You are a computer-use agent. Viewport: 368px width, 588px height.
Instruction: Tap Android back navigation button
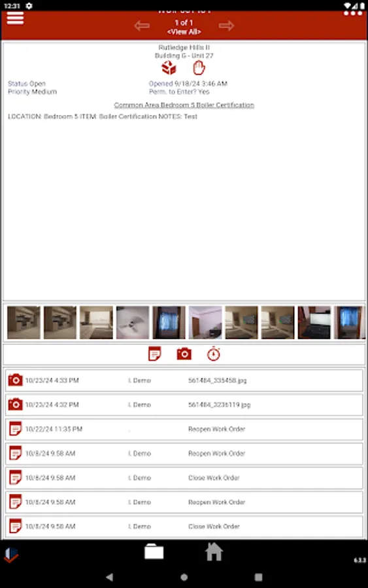(x=109, y=577)
